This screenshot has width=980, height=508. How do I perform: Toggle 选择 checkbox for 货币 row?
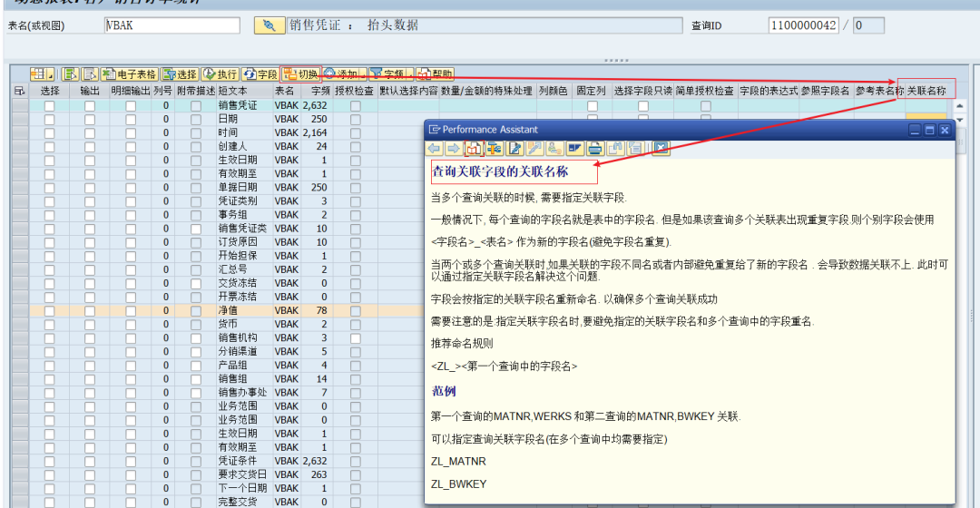point(49,324)
